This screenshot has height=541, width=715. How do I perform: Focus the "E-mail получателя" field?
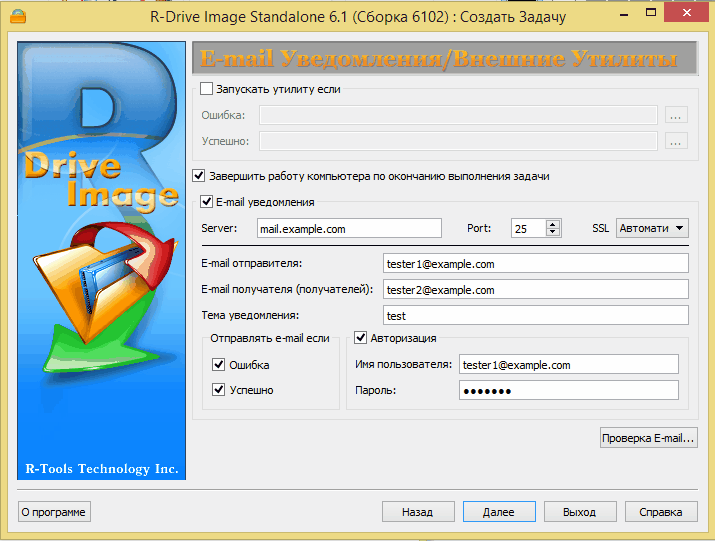coord(536,289)
